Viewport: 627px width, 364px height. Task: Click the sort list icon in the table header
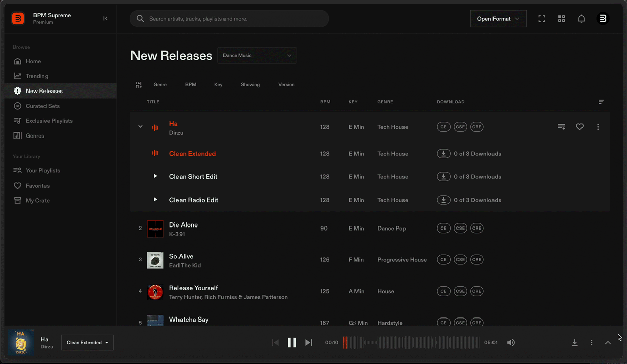coord(601,102)
